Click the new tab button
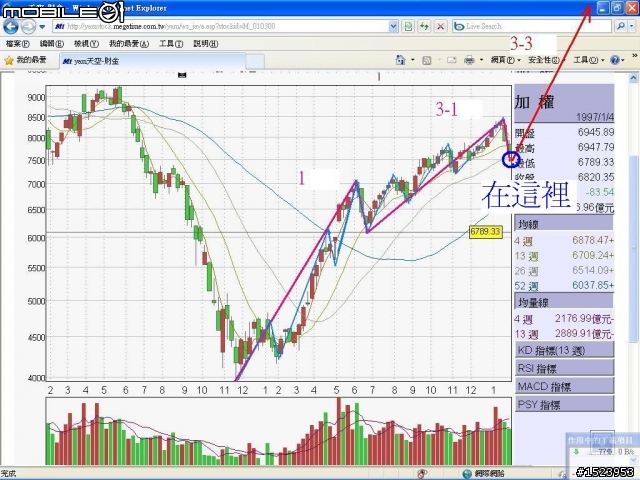 click(x=255, y=62)
